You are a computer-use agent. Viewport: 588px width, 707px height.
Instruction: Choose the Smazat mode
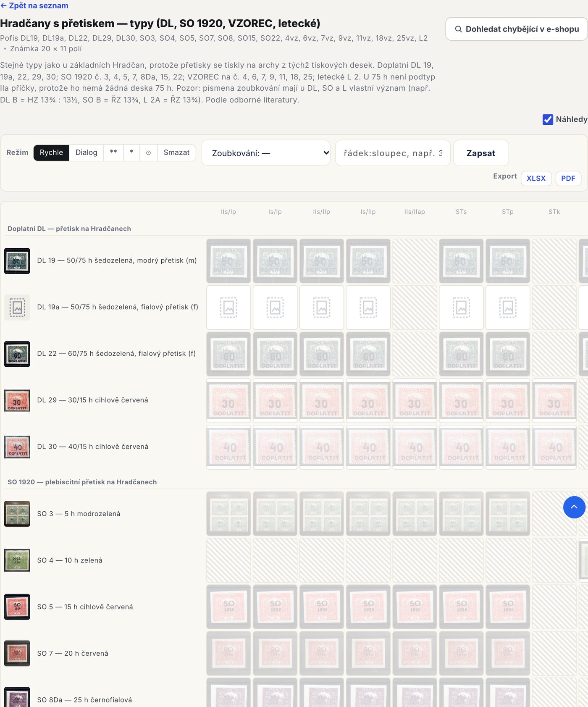tap(176, 152)
